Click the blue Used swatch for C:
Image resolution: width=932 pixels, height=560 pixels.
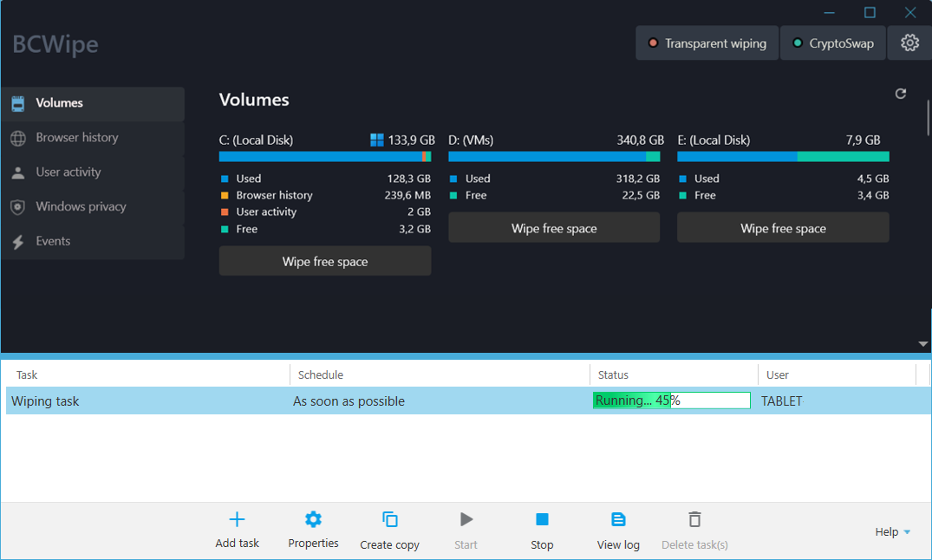pyautogui.click(x=225, y=179)
